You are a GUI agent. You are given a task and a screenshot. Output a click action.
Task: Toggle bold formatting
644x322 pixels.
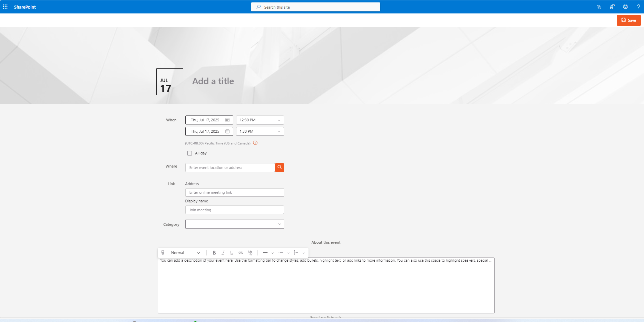pyautogui.click(x=214, y=253)
